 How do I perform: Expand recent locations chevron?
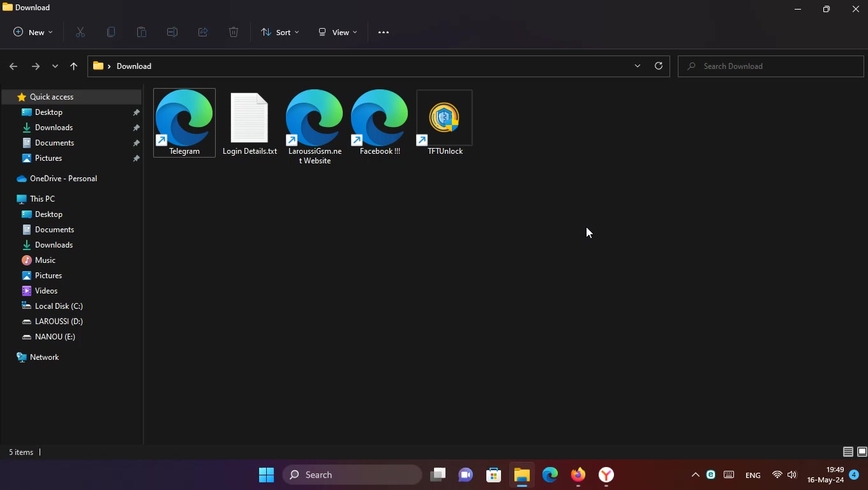(55, 66)
